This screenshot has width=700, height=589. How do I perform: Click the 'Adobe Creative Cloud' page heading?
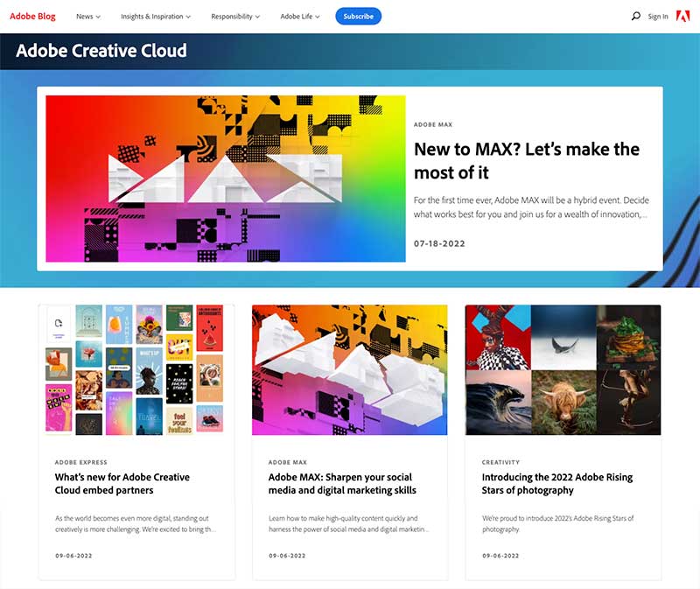click(101, 51)
